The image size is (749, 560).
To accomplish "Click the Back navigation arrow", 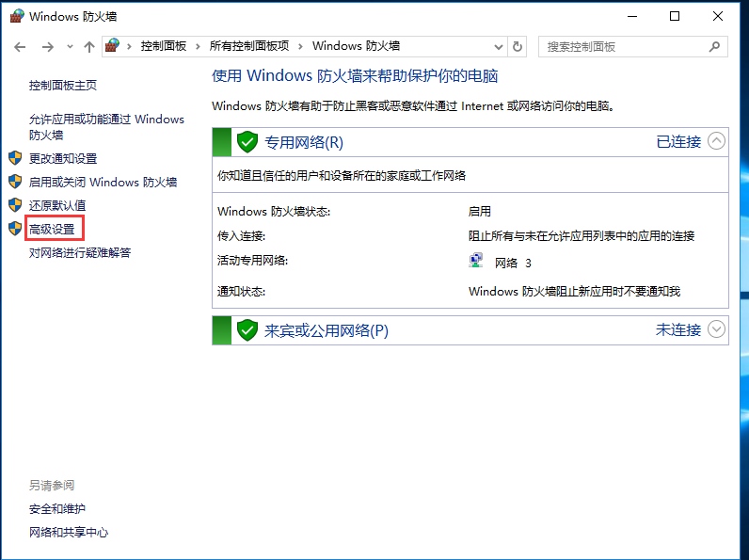I will 20,47.
